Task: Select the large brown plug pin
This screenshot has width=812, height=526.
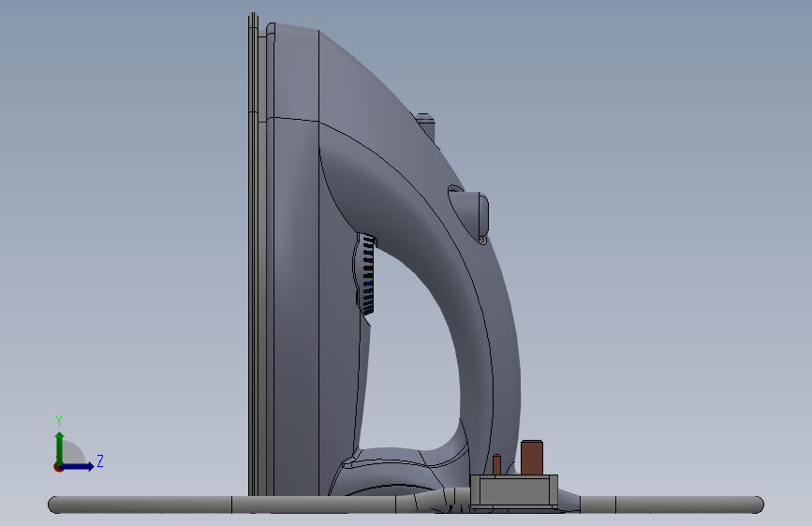Action: point(532,458)
